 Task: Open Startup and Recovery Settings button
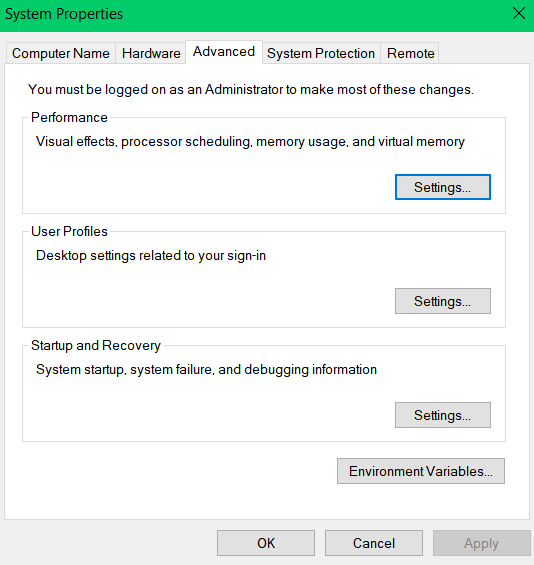pyautogui.click(x=443, y=415)
